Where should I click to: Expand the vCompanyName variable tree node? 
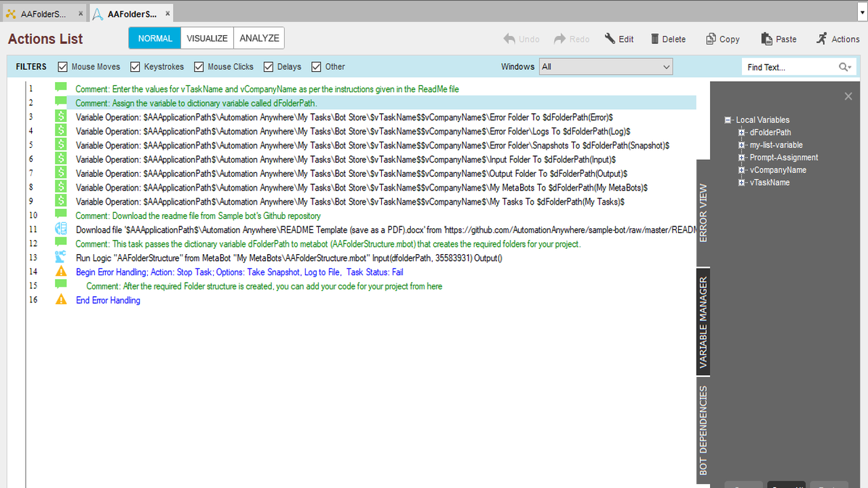(742, 170)
